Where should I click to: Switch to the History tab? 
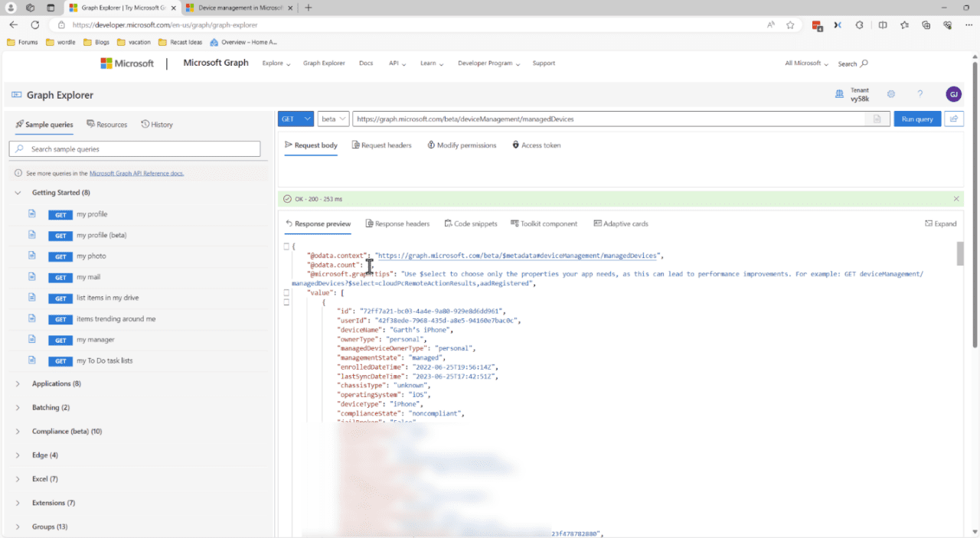[x=156, y=124]
